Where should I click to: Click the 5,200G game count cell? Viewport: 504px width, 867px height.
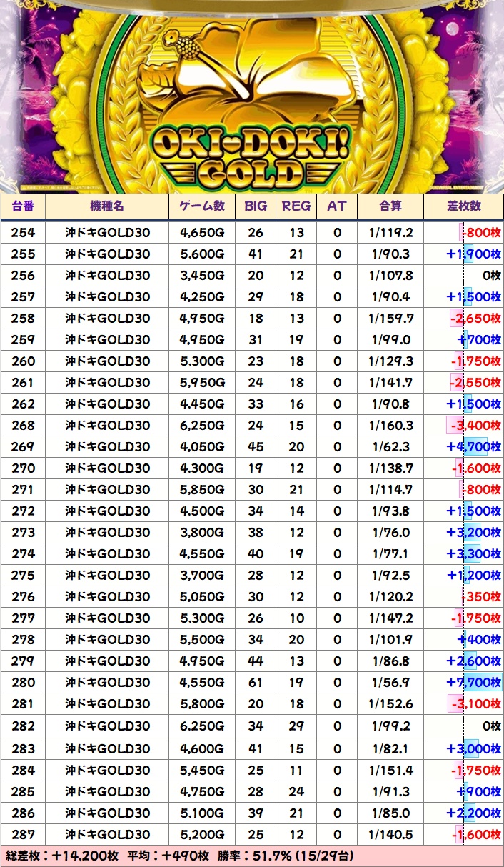202,834
